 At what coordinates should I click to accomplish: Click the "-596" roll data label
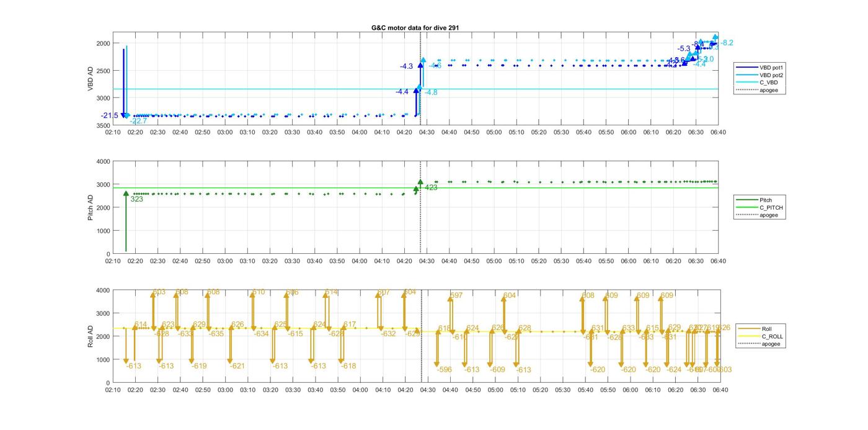point(445,370)
